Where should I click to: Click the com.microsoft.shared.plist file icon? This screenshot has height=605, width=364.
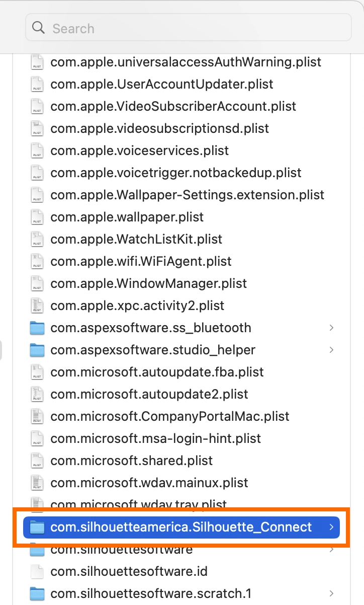(37, 461)
